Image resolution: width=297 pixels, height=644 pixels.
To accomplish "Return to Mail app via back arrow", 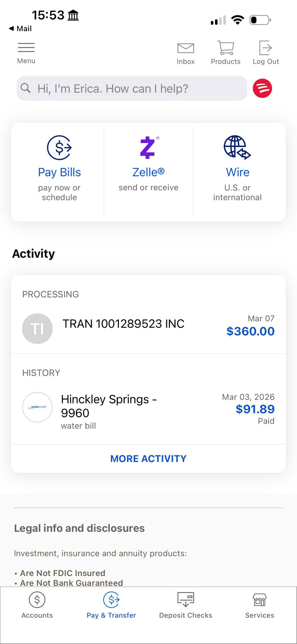I will [x=20, y=29].
